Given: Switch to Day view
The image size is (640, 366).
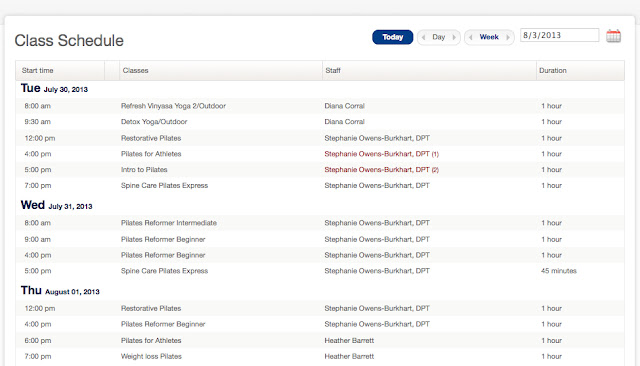Looking at the screenshot, I should pos(439,37).
